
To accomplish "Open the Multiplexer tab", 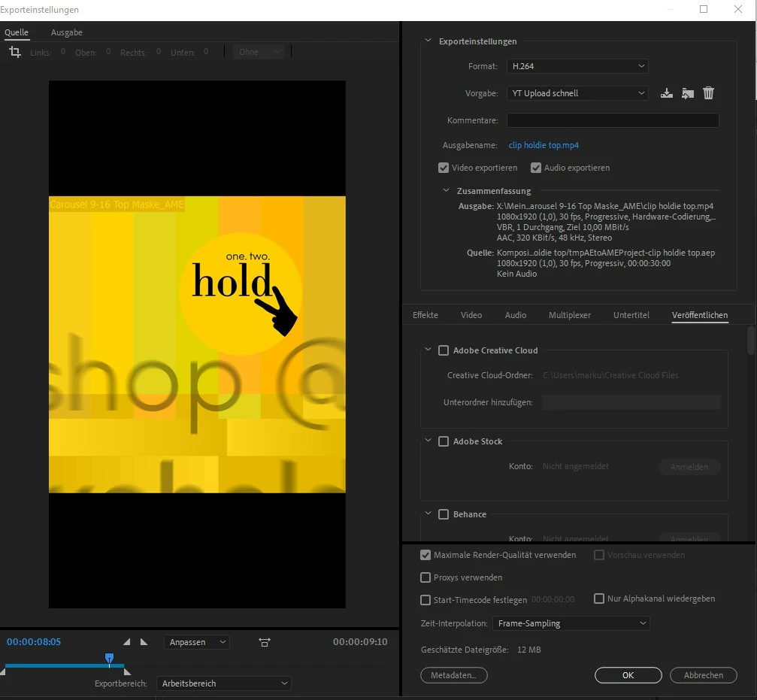I will point(570,315).
